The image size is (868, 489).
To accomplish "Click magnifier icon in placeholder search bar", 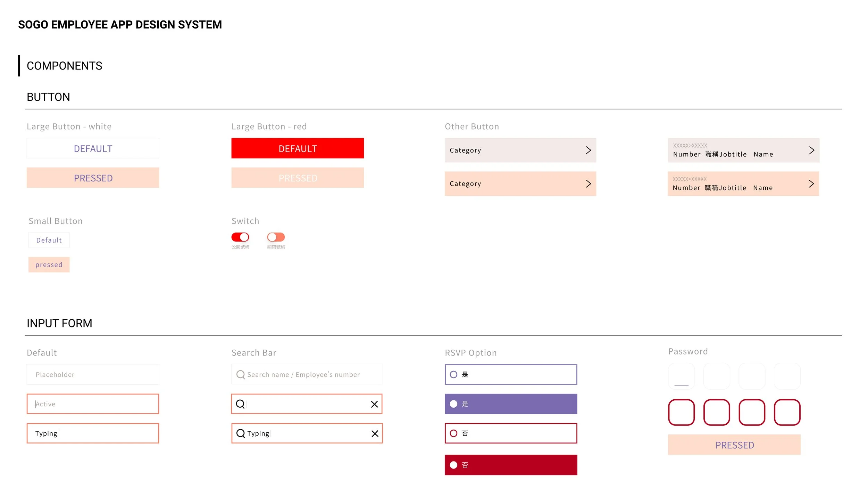I will (240, 374).
